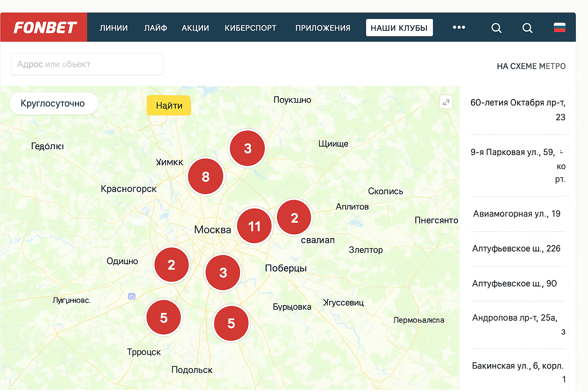The height and width of the screenshot is (392, 588).
Task: Click the 2-club cluster near Одинцово
Action: click(x=171, y=265)
